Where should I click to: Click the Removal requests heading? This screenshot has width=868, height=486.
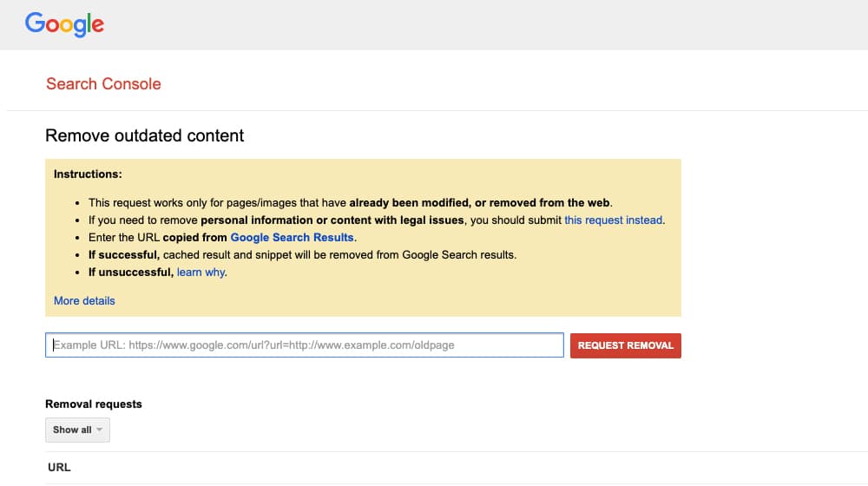coord(94,404)
